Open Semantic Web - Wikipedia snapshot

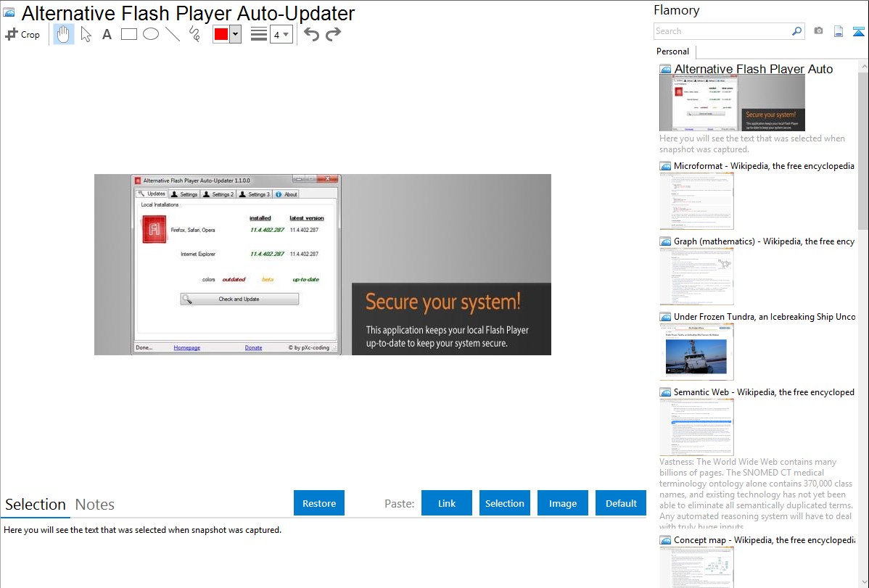coord(764,392)
